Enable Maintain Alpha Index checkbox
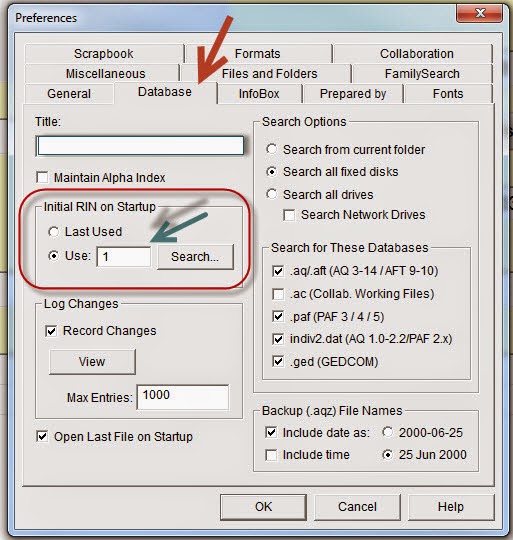Viewport: 513px width, 540px height. [x=42, y=178]
